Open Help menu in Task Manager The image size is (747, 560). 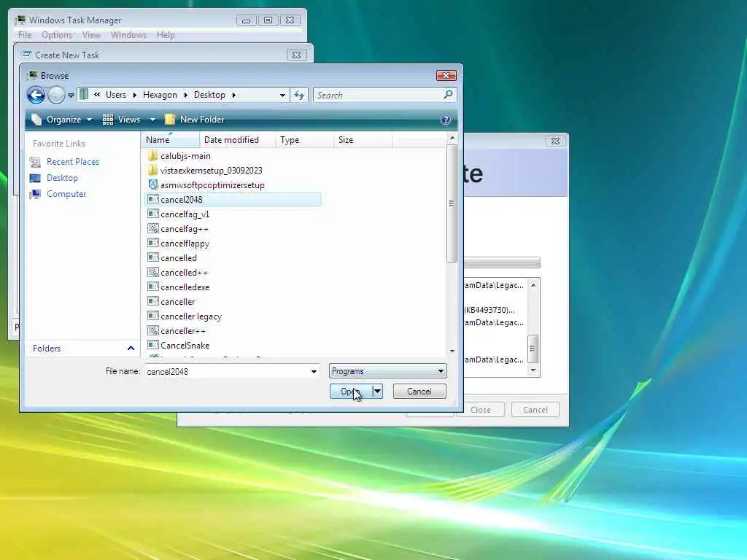pyautogui.click(x=166, y=35)
